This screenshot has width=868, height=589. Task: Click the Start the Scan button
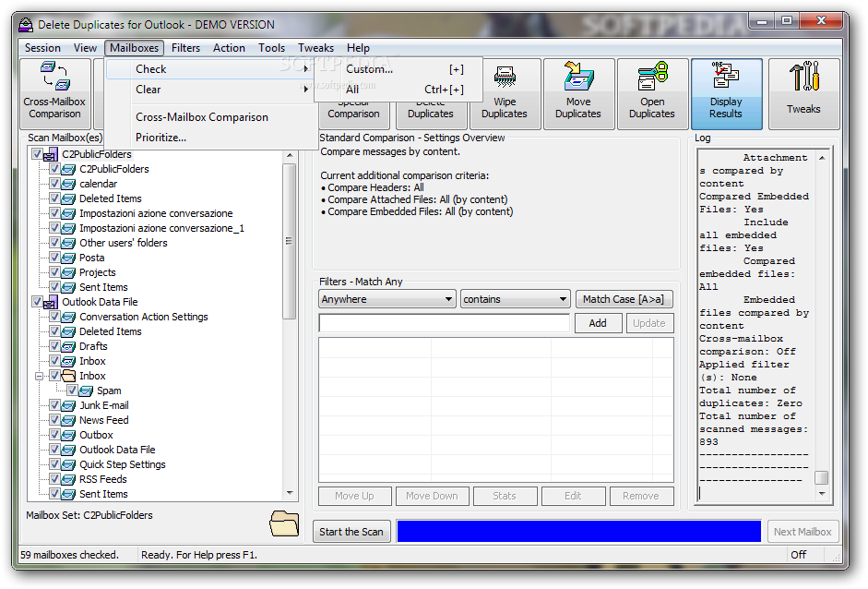pos(351,532)
